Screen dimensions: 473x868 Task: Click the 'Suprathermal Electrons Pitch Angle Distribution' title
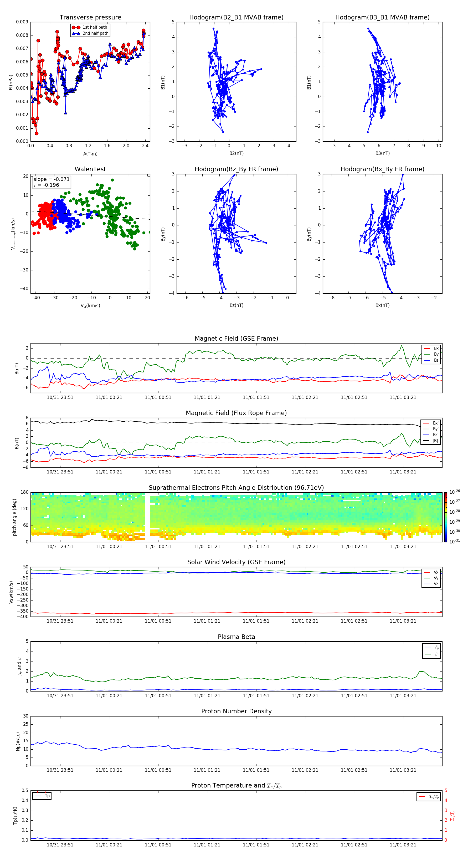[x=236, y=488]
